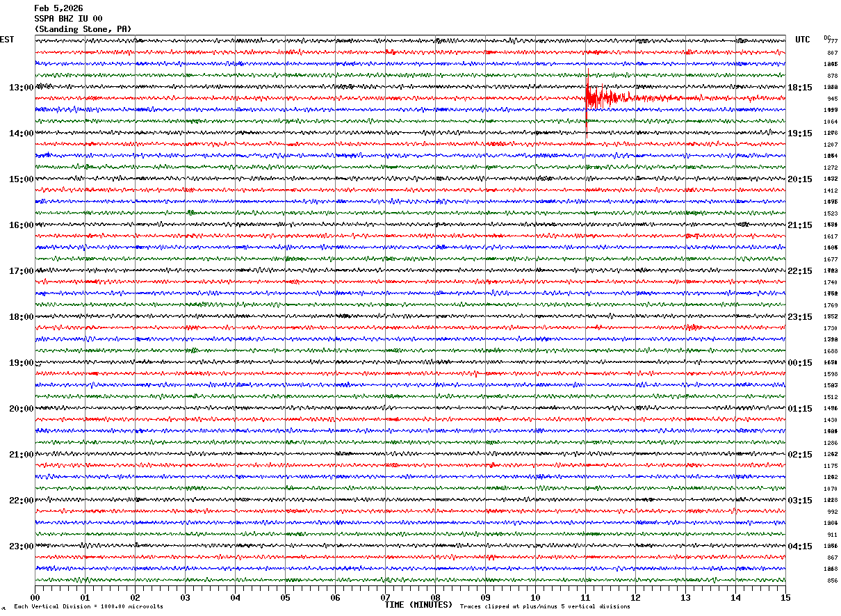The height and width of the screenshot is (616, 841).
Task: Click the '20:15' UTC time label
Action: coord(801,179)
